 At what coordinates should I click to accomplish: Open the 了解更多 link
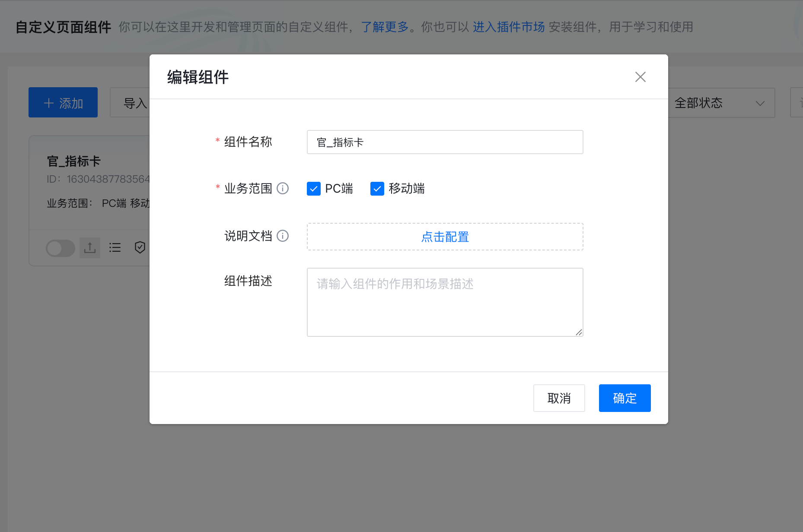(x=385, y=27)
